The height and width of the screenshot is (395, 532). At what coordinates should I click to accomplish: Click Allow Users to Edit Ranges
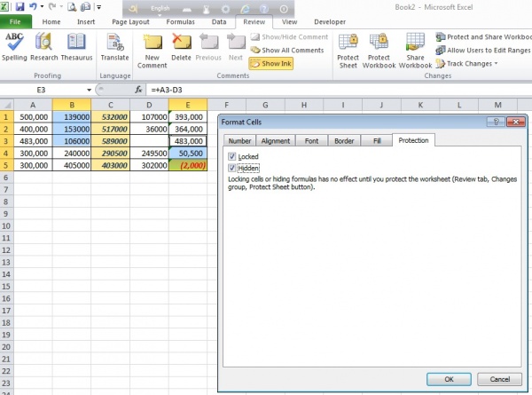[x=483, y=51]
